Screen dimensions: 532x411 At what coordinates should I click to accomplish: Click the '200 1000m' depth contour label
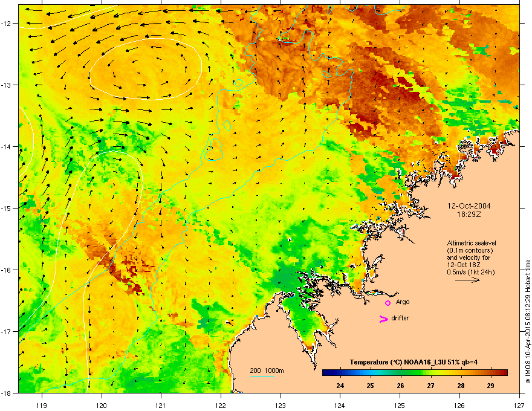point(267,371)
